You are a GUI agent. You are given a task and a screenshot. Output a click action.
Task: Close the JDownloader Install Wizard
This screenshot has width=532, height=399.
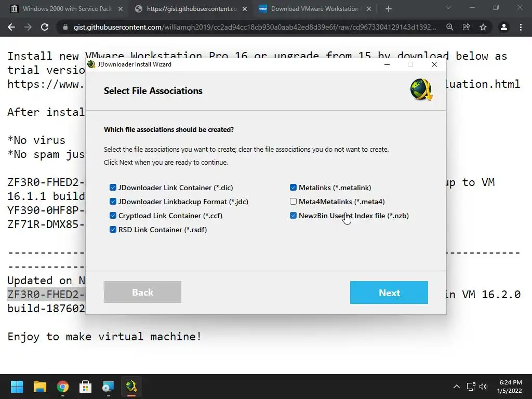(434, 64)
